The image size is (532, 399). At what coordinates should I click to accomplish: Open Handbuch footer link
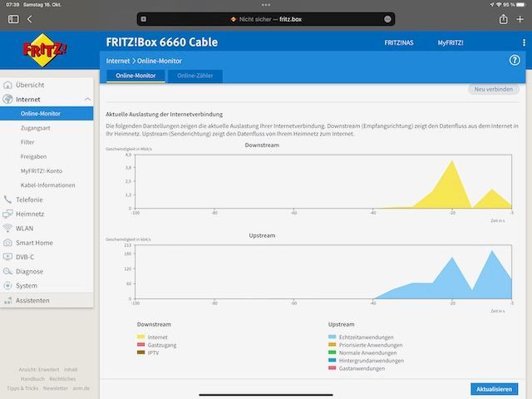[32, 379]
